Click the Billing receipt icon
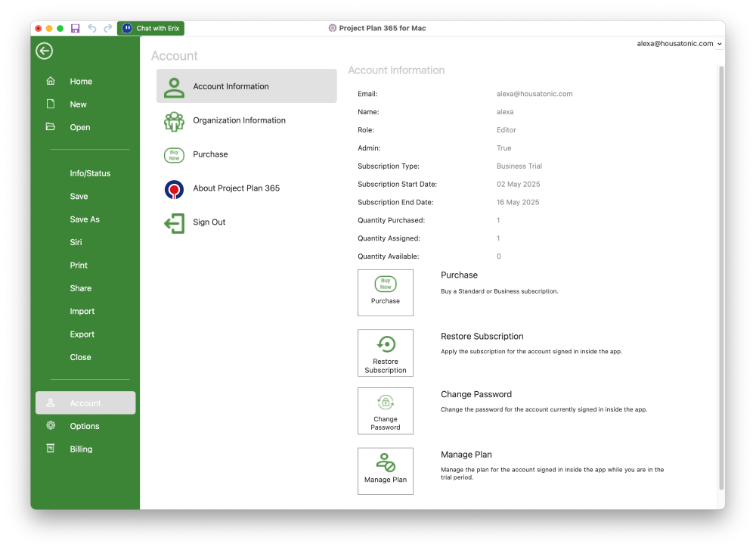This screenshot has height=550, width=756. [51, 449]
